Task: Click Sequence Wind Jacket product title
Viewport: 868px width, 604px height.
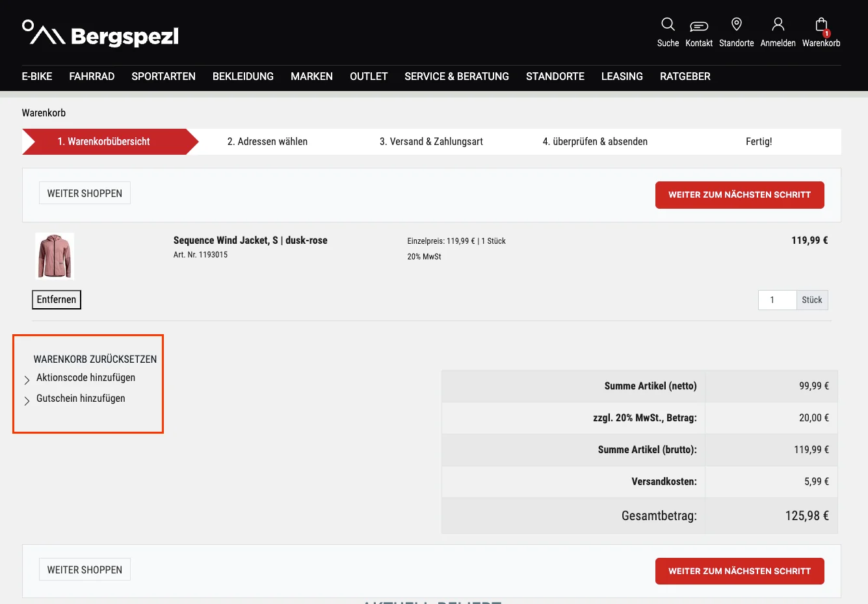Action: (x=250, y=240)
